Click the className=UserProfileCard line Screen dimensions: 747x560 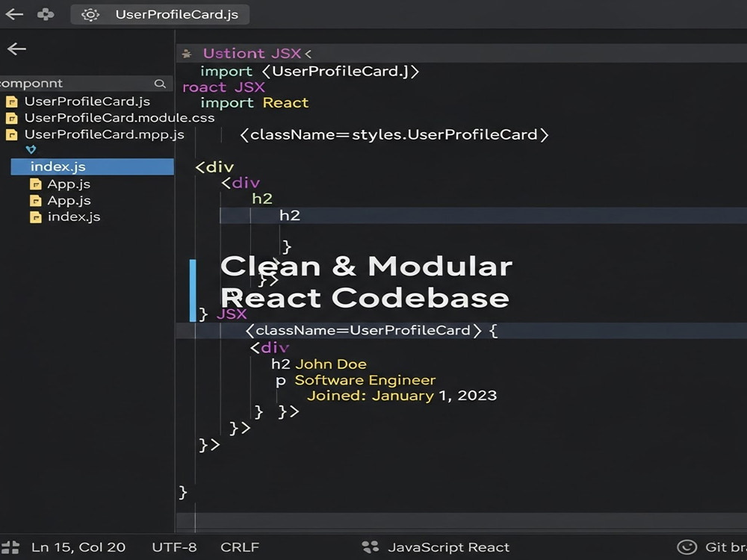[372, 331]
